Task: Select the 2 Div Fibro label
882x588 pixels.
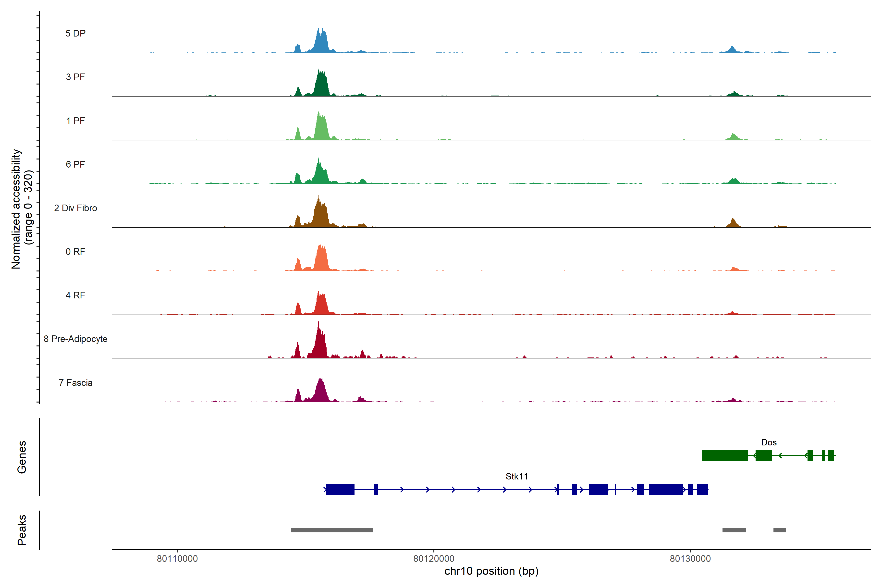Action: click(75, 208)
